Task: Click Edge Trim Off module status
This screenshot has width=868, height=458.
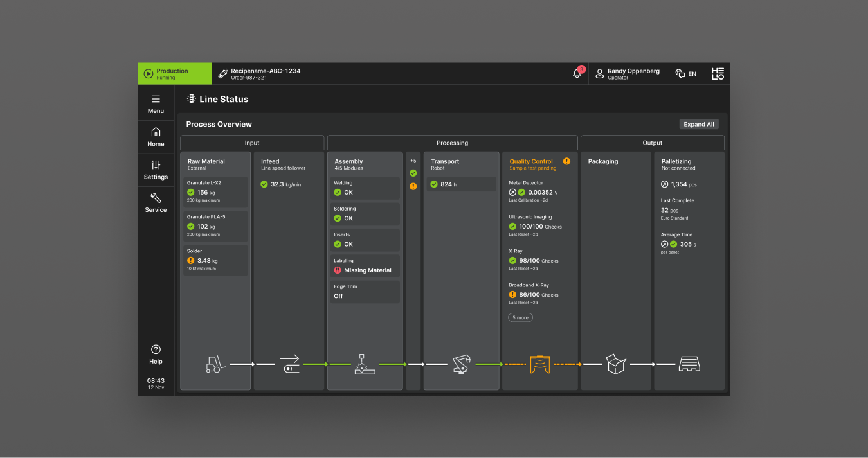Action: point(365,292)
